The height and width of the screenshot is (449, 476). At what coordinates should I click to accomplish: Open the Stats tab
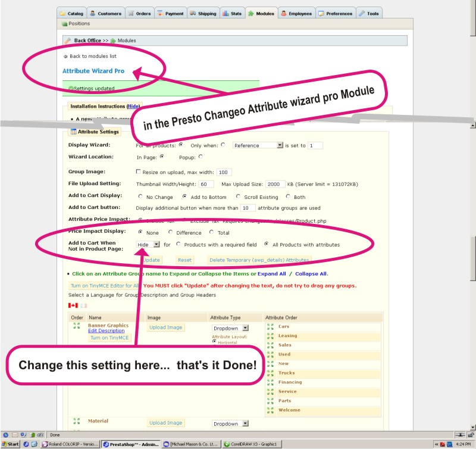pyautogui.click(x=232, y=13)
